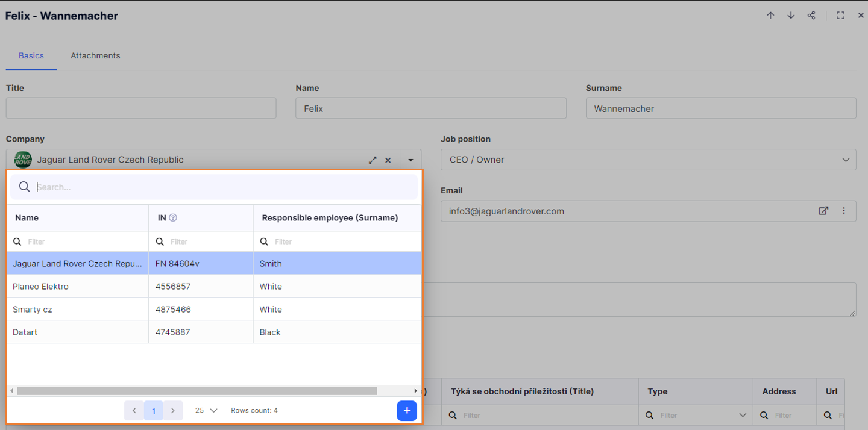
Task: Open email link via external icon
Action: (823, 211)
